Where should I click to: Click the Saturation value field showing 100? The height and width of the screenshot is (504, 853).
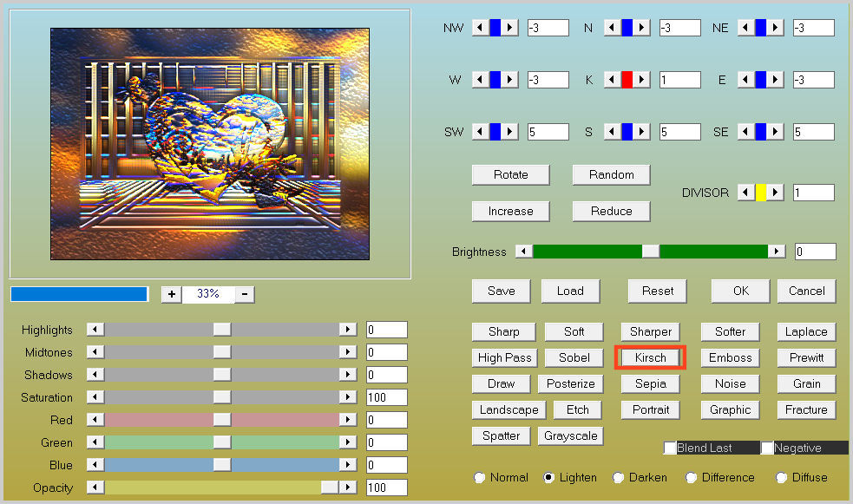coord(387,397)
